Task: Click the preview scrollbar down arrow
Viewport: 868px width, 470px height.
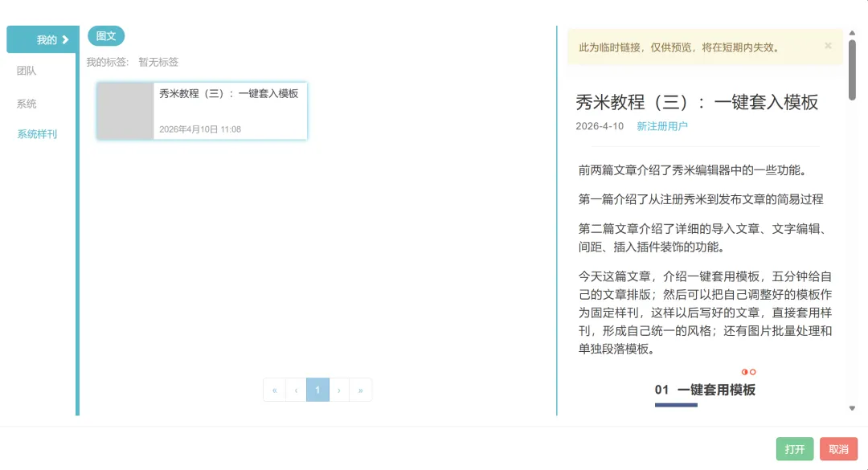Action: coord(853,408)
